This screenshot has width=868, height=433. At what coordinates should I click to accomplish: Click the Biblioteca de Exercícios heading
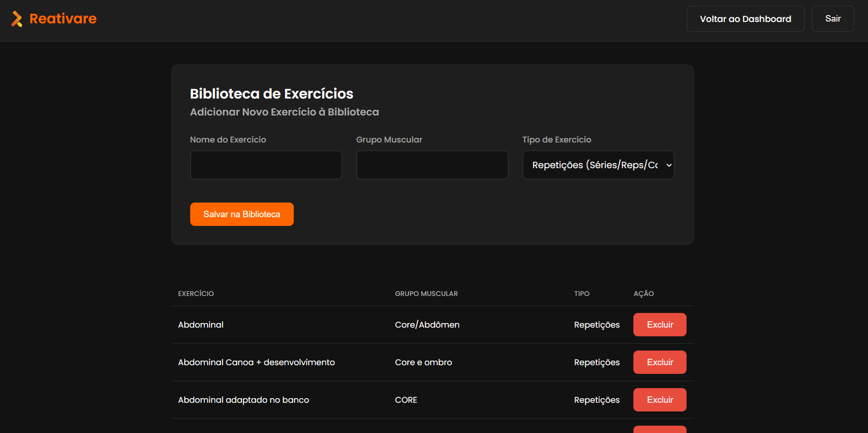click(271, 93)
